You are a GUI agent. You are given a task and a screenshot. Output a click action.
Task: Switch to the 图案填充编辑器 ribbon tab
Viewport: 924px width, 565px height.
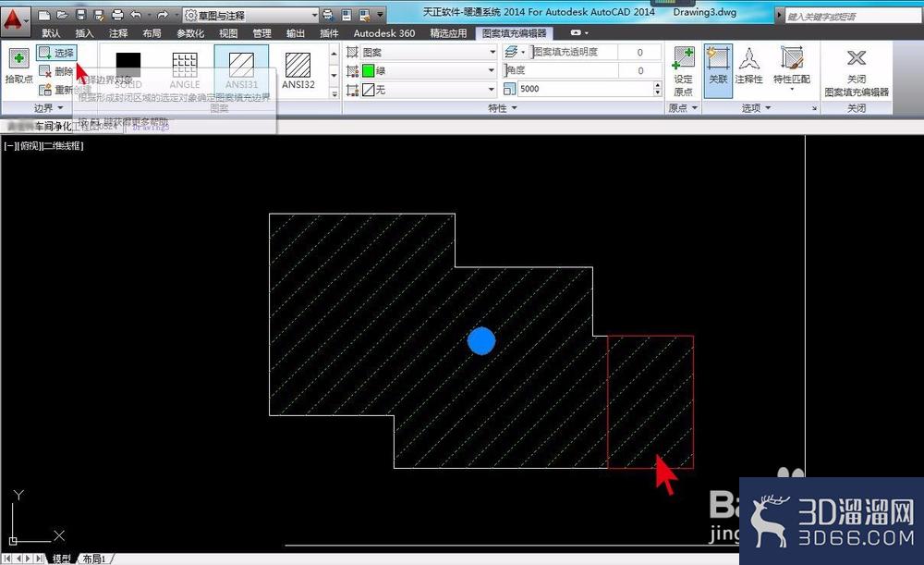coord(514,33)
